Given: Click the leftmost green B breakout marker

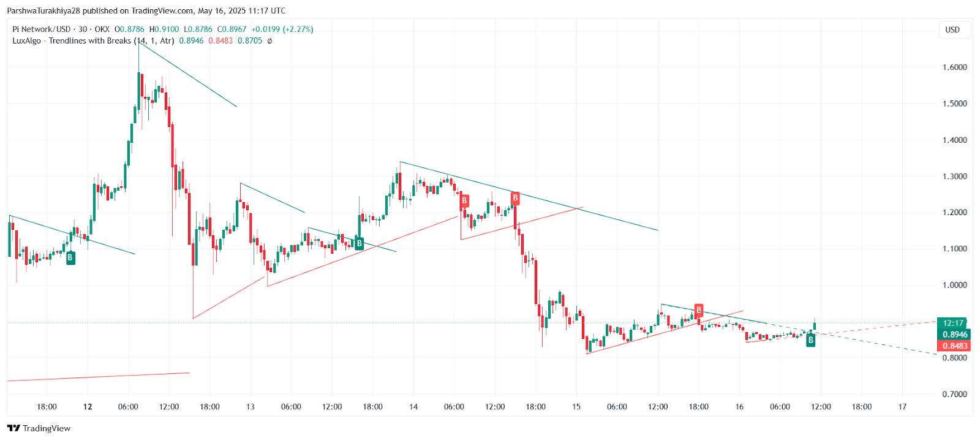Looking at the screenshot, I should click(70, 258).
